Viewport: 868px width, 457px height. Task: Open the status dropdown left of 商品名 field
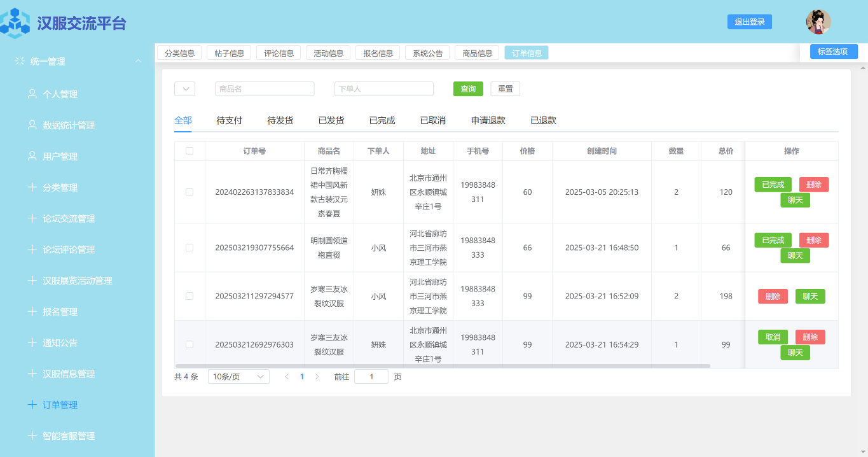pos(184,89)
